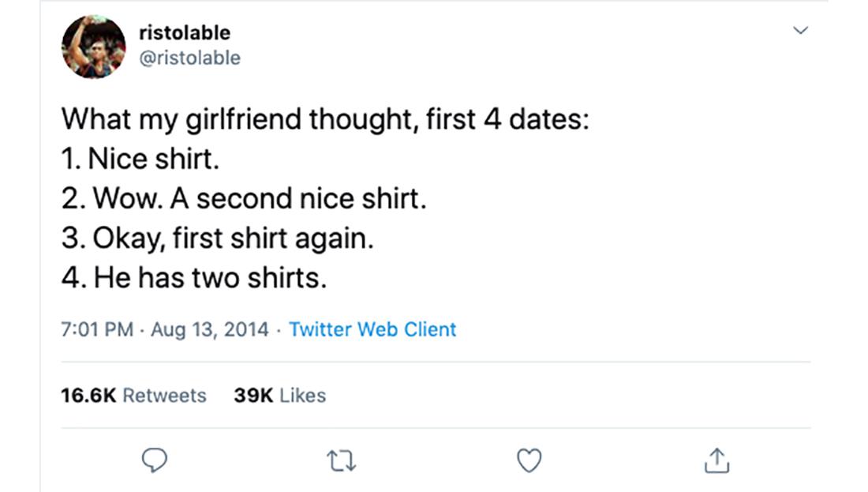Open the @ristolable handle link

pos(189,58)
